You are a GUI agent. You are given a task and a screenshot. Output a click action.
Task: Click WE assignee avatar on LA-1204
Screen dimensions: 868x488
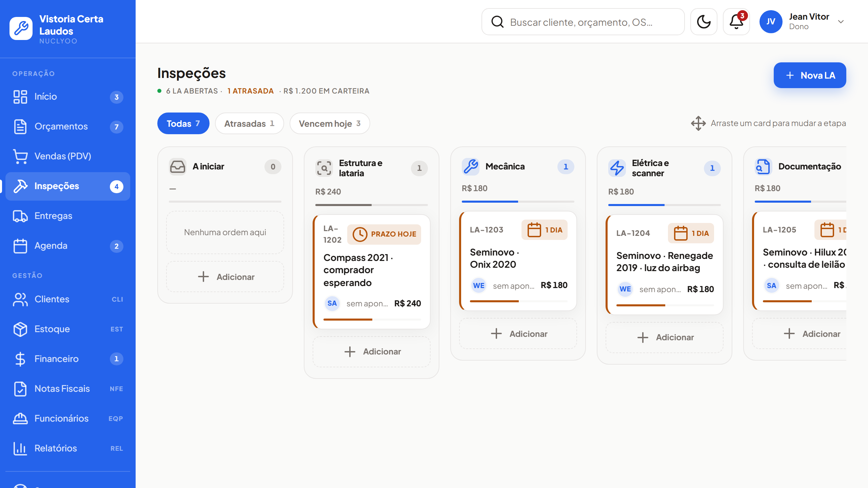(625, 289)
